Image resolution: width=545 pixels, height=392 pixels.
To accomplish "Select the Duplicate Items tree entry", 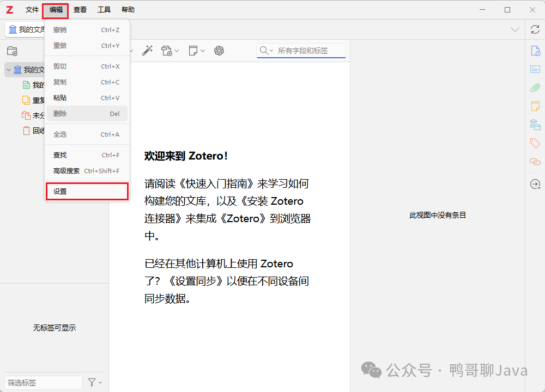I will tap(33, 100).
